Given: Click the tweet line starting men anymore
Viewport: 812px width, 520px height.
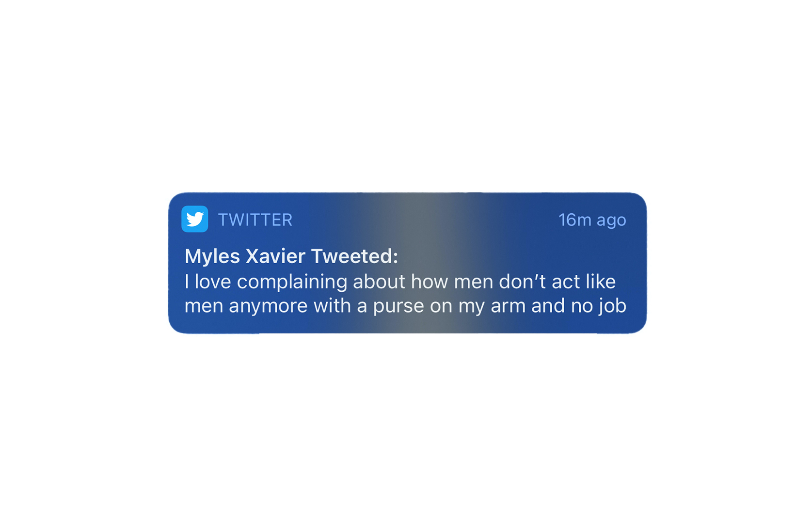Looking at the screenshot, I should pos(405,306).
